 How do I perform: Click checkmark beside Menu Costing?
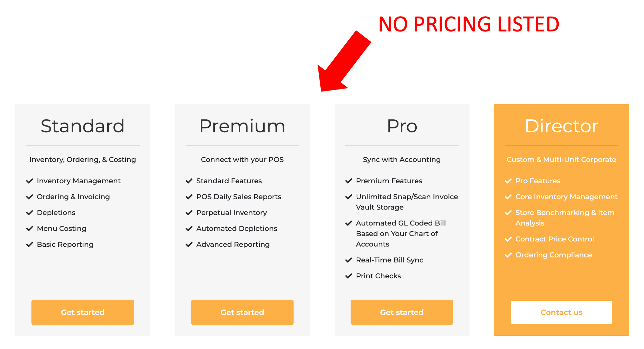pyautogui.click(x=30, y=229)
